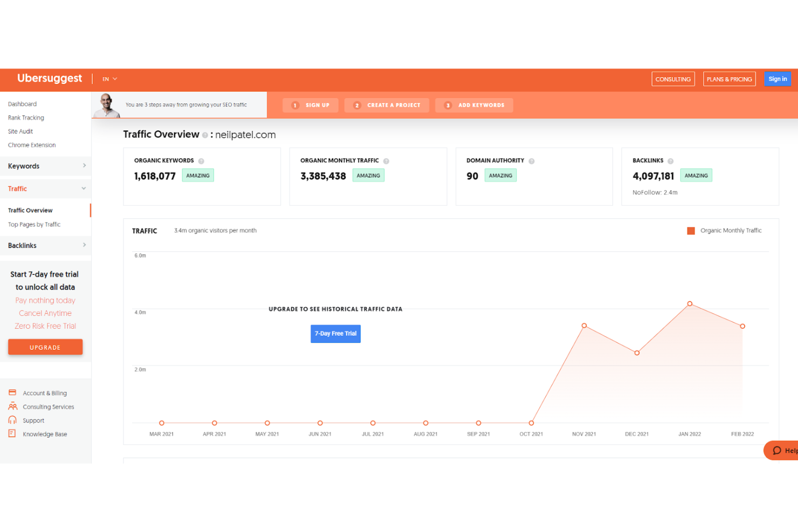Click the 3,385,438 traffic value
Viewport: 798px width, 532px height.
(323, 176)
